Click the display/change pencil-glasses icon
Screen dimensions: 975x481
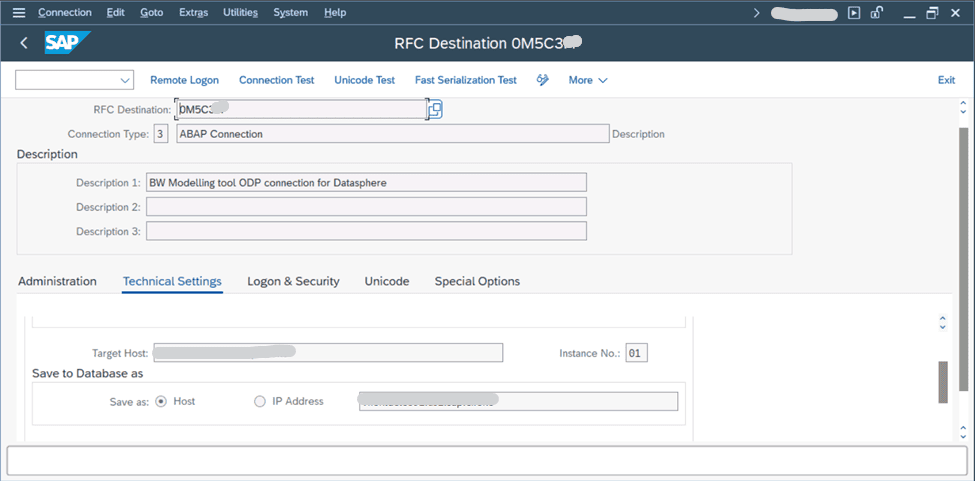tap(543, 80)
